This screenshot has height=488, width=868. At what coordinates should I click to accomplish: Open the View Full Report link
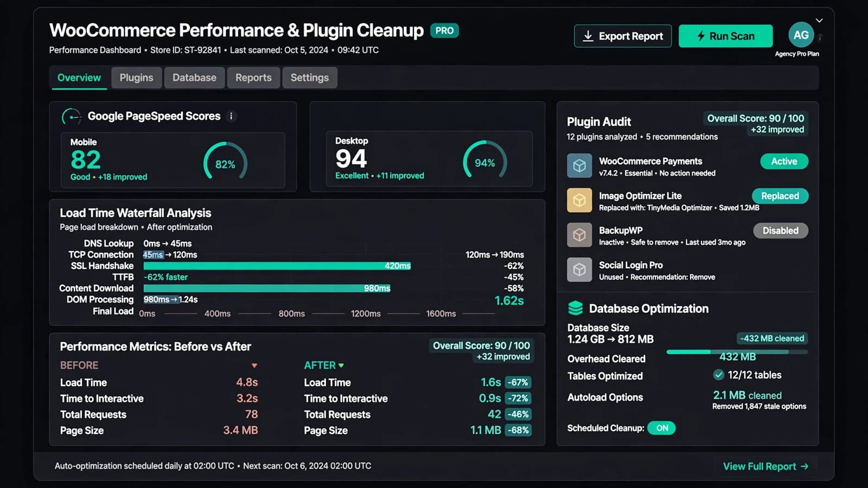pyautogui.click(x=765, y=466)
